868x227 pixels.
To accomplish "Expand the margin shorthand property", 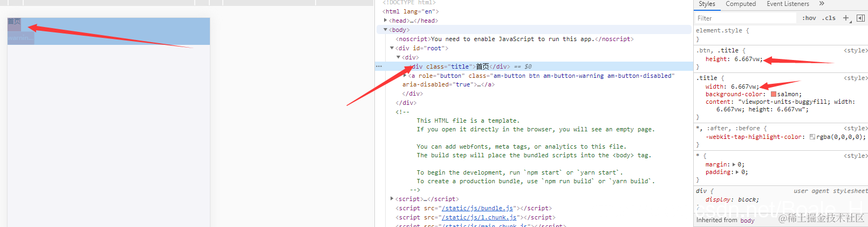I will click(x=734, y=164).
